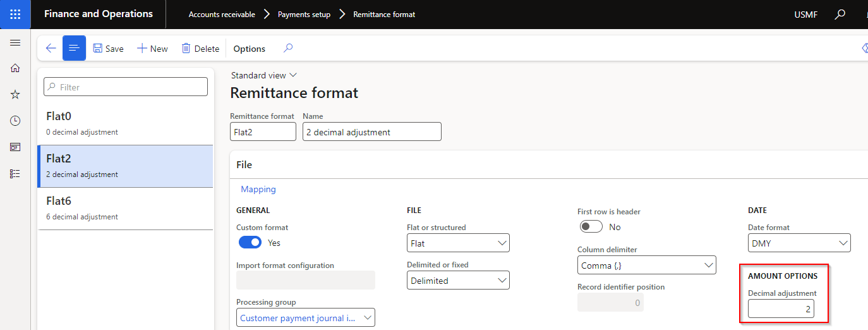Screen dimensions: 868x330
Task: Click the Import format configuration field
Action: coord(306,280)
